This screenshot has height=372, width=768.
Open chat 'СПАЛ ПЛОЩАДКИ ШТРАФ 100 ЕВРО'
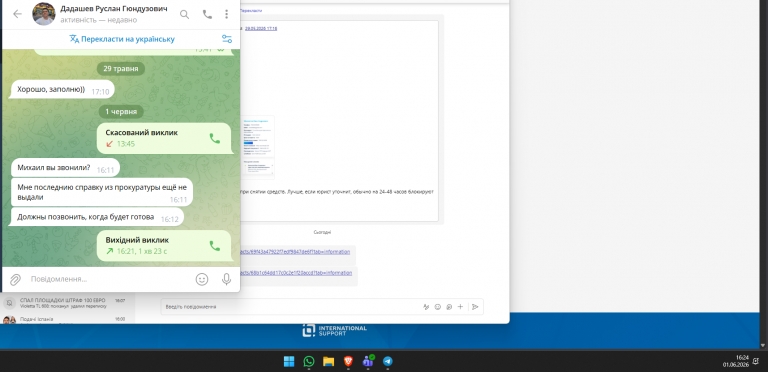(67, 302)
